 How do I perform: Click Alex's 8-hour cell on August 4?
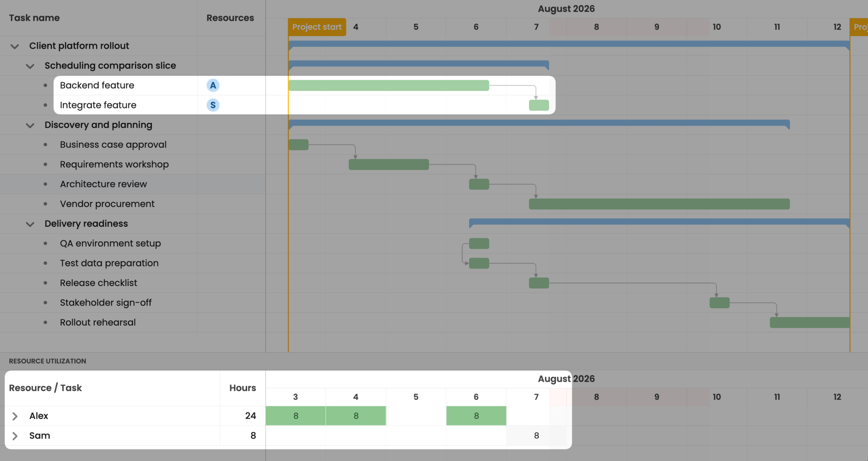point(356,416)
